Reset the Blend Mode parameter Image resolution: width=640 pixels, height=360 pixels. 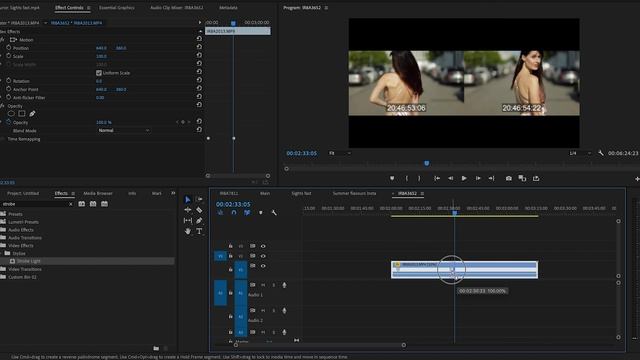coord(199,130)
